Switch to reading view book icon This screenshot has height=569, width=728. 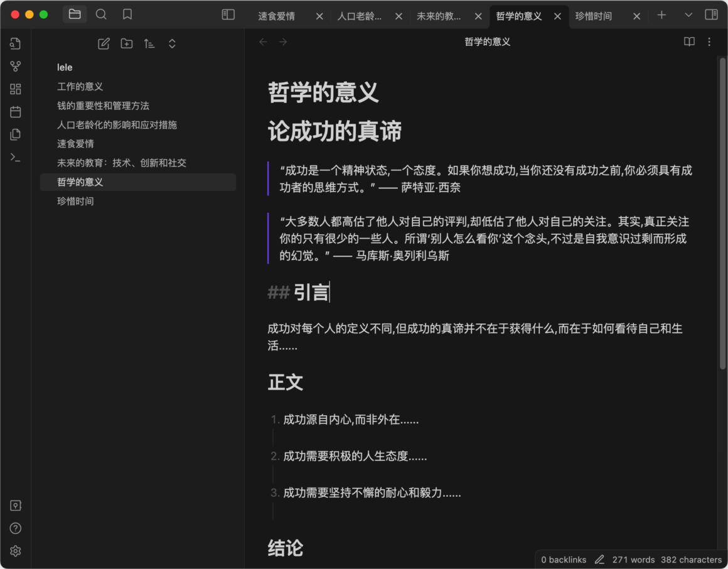click(x=689, y=42)
